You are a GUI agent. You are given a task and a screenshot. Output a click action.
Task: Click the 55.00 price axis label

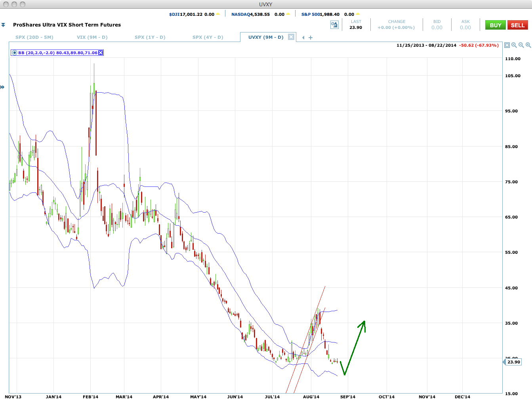(511, 252)
